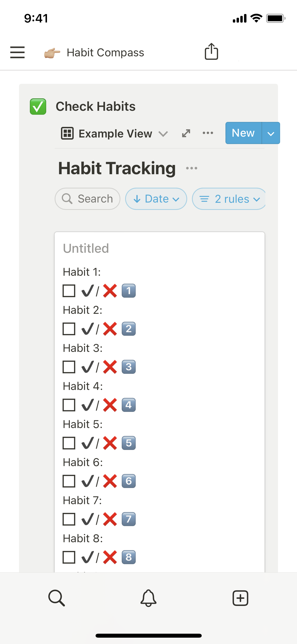
Task: Expand the 2 rules filter dropdown
Action: pyautogui.click(x=229, y=199)
